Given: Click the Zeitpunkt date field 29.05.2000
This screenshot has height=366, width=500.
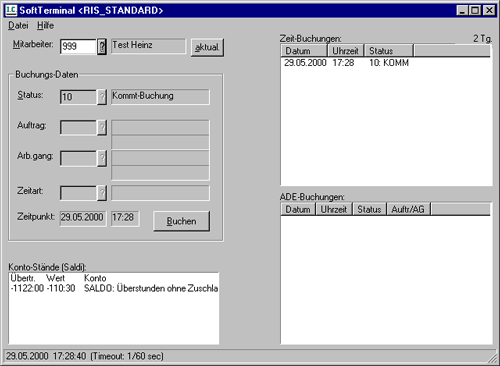Looking at the screenshot, I should tap(83, 218).
